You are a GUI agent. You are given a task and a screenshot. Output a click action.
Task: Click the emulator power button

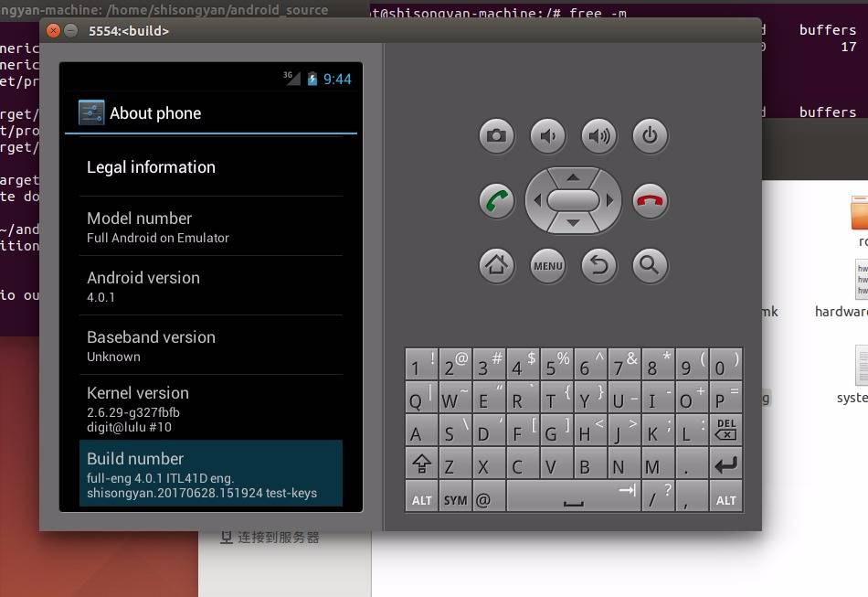pyautogui.click(x=650, y=135)
